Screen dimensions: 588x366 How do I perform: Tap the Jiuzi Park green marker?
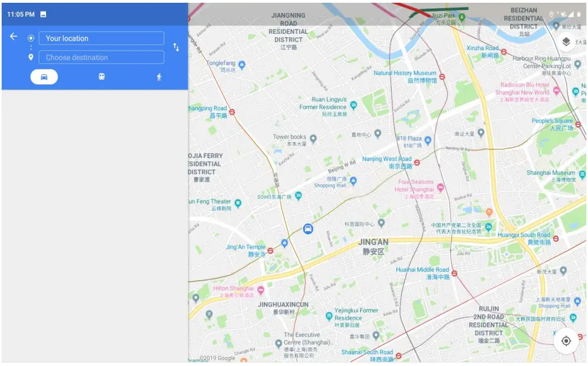[x=462, y=17]
